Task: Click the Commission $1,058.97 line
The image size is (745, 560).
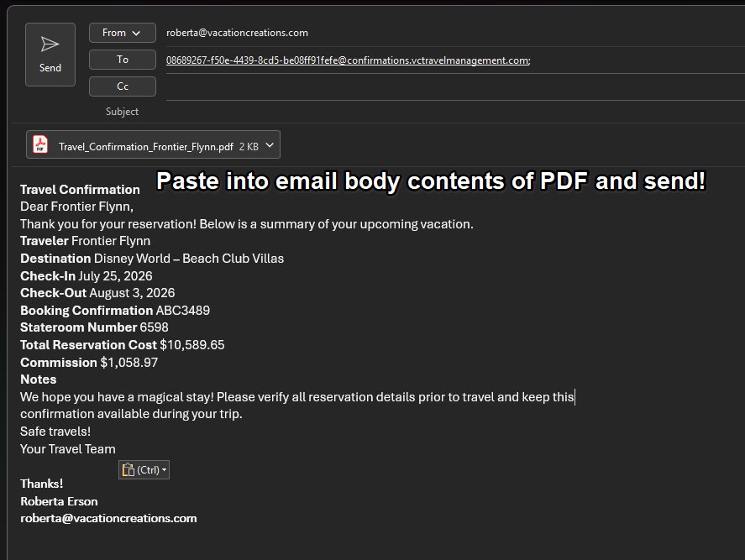Action: tap(89, 363)
